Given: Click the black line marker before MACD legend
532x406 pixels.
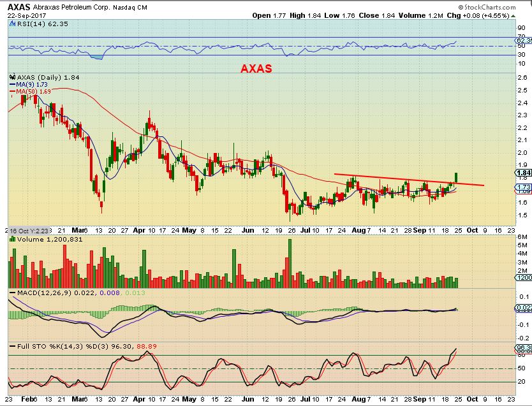Looking at the screenshot, I should point(13,293).
